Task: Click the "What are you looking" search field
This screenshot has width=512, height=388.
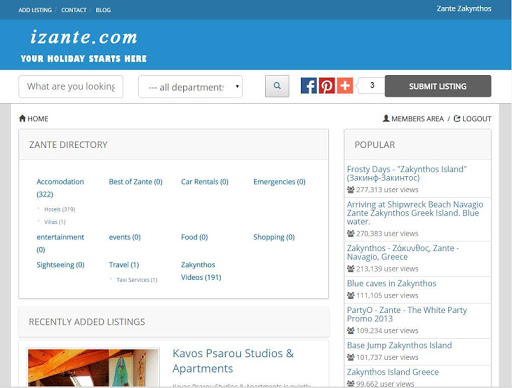Action: click(x=71, y=86)
